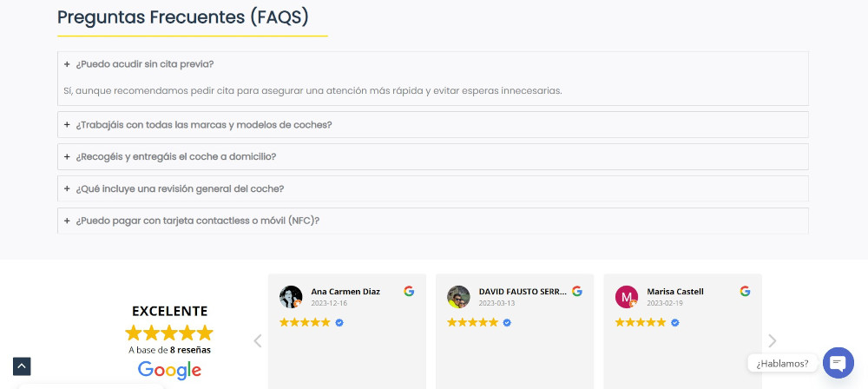Click the five-star rating under EXCELENTE
The height and width of the screenshot is (389, 868).
[169, 333]
